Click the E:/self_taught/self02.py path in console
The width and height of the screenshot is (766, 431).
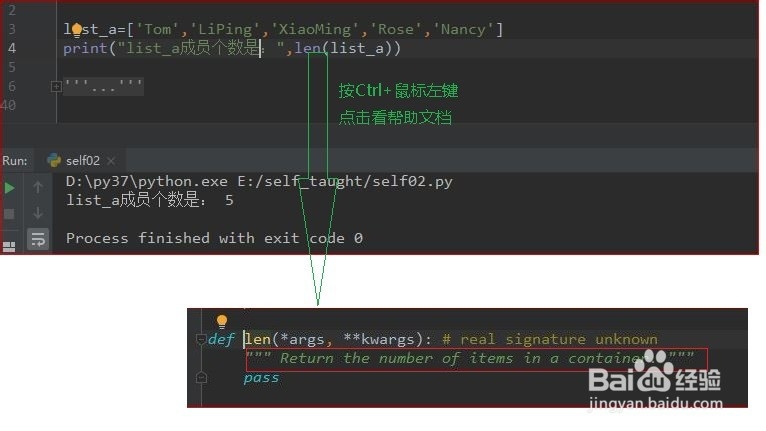click(345, 182)
